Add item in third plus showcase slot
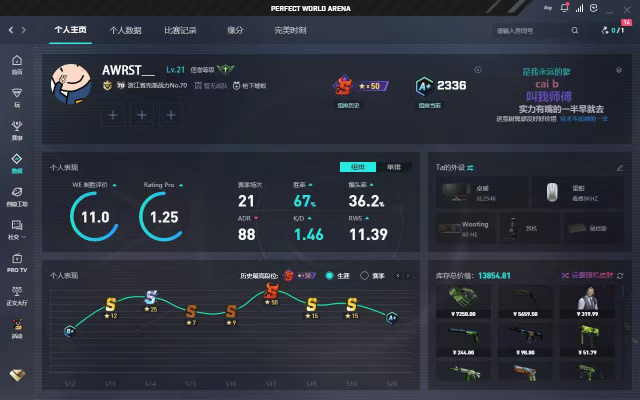Viewport: 640px width, 400px height. point(171,115)
